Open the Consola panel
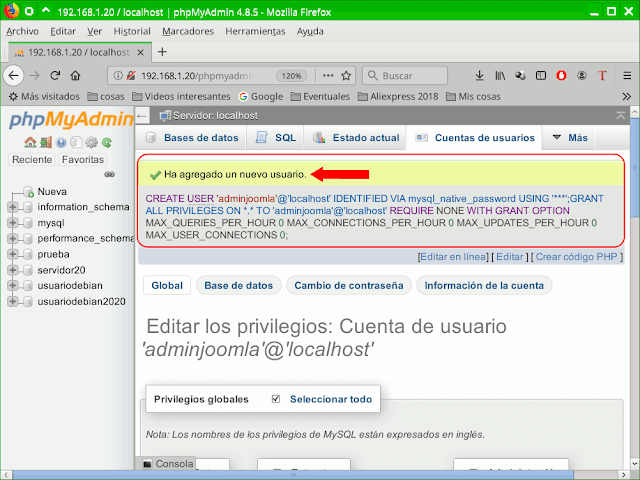The image size is (640, 480). [168, 464]
